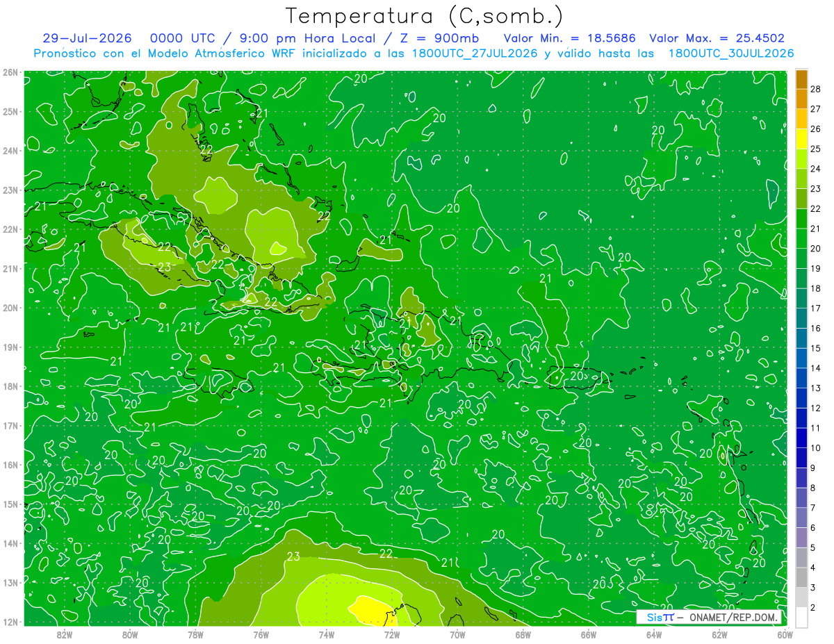Pick the gray colorbar swatch between 3 and 4
The width and height of the screenshot is (834, 644).
[801, 577]
